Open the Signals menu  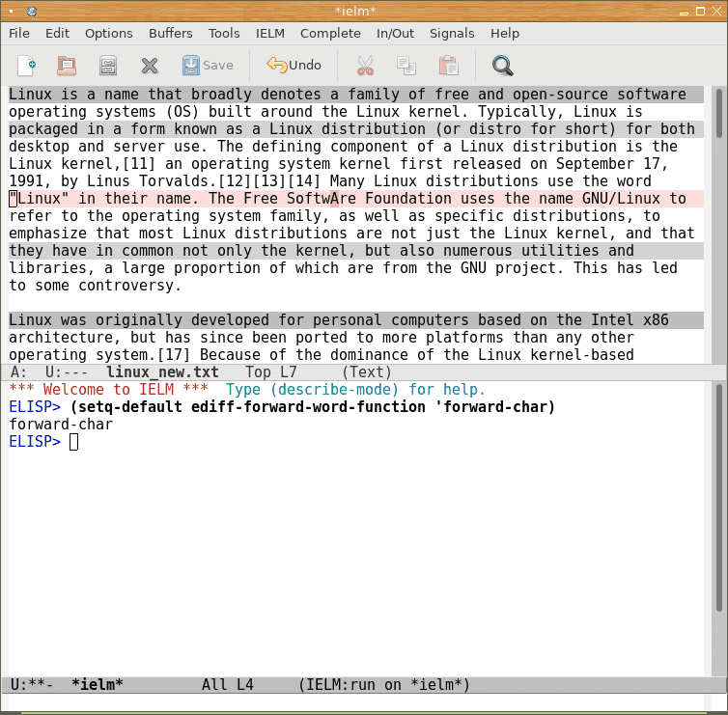pyautogui.click(x=452, y=34)
